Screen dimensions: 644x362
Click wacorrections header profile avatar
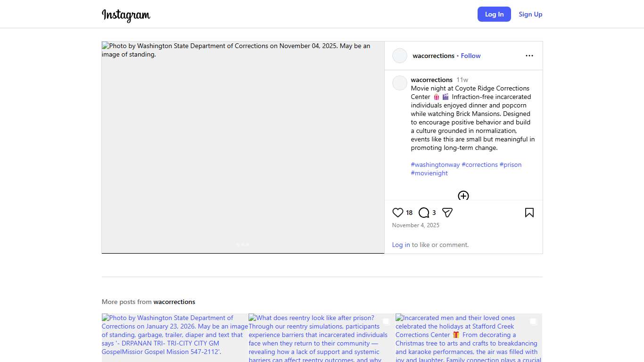point(400,56)
